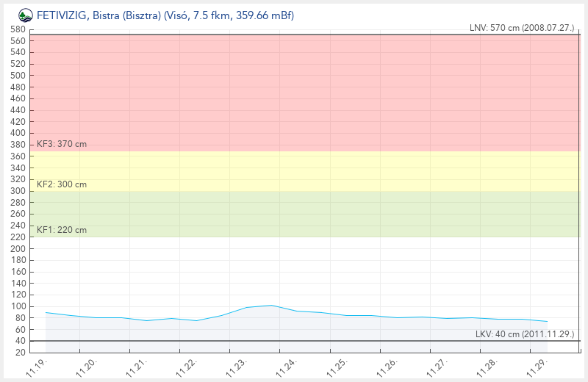Select the KF1: 220 cm threshold label
The width and height of the screenshot is (588, 382).
coord(62,230)
